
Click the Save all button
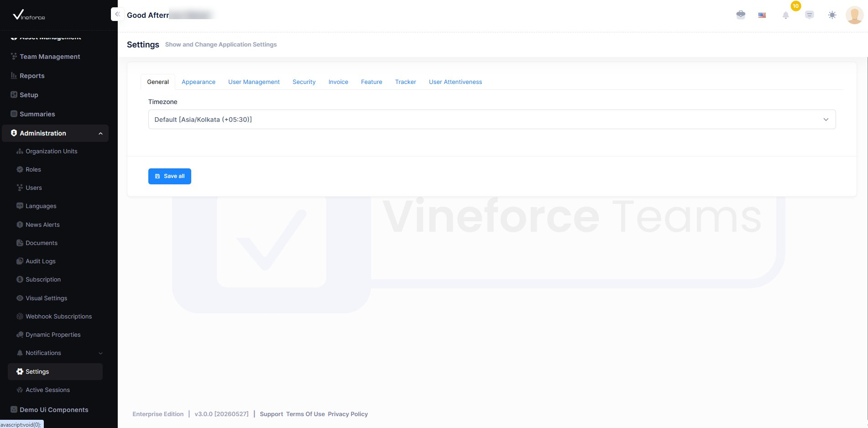coord(170,176)
